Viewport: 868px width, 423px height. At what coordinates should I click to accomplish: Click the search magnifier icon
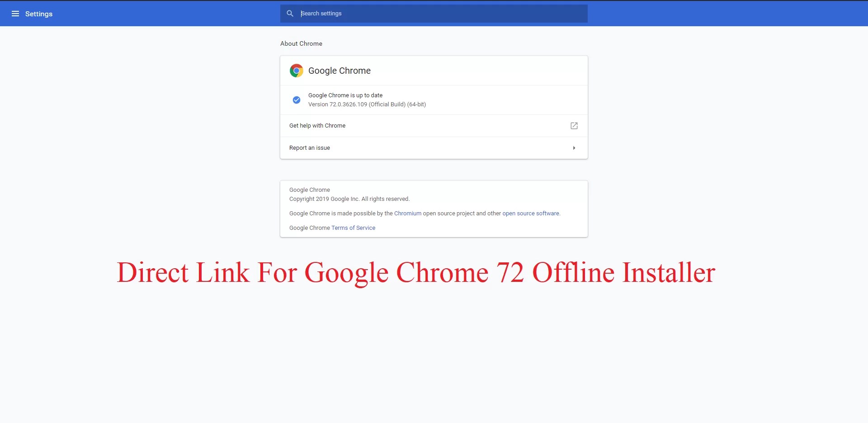pyautogui.click(x=290, y=14)
